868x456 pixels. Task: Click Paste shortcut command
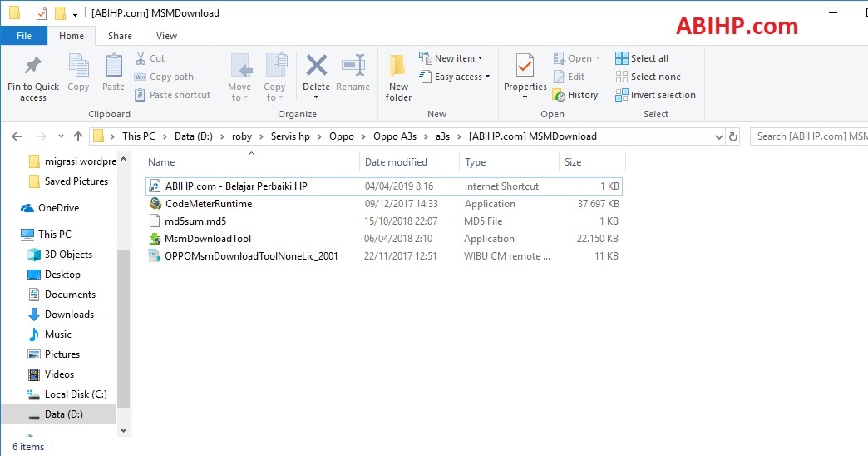(173, 95)
